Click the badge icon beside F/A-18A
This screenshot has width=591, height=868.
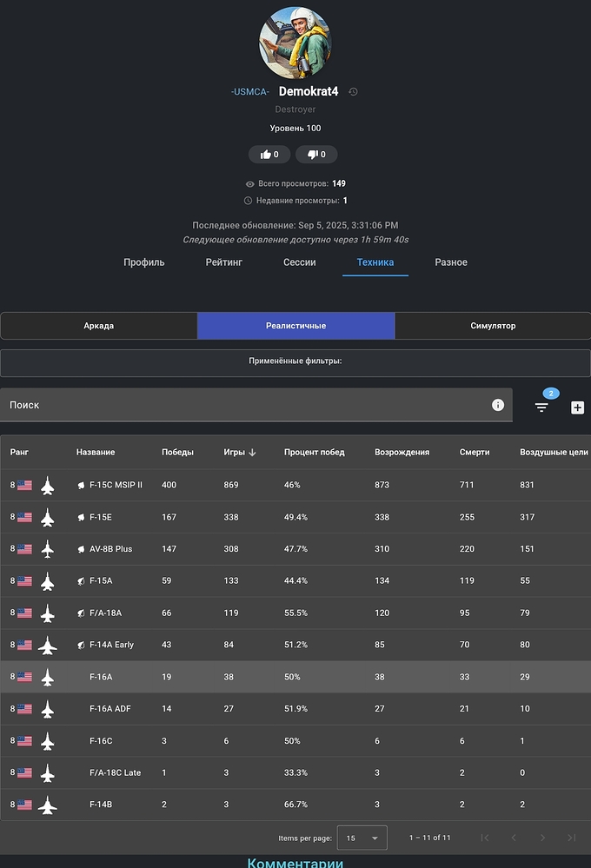pos(81,613)
